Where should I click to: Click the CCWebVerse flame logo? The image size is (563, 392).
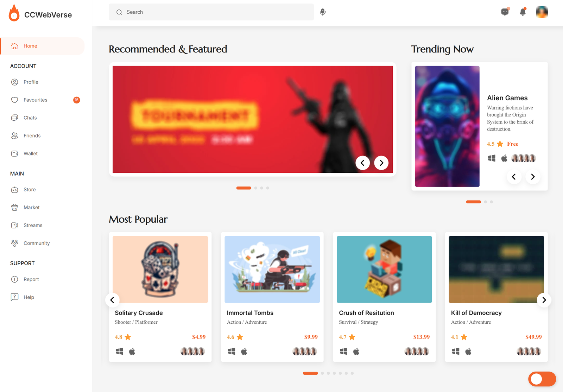(14, 13)
